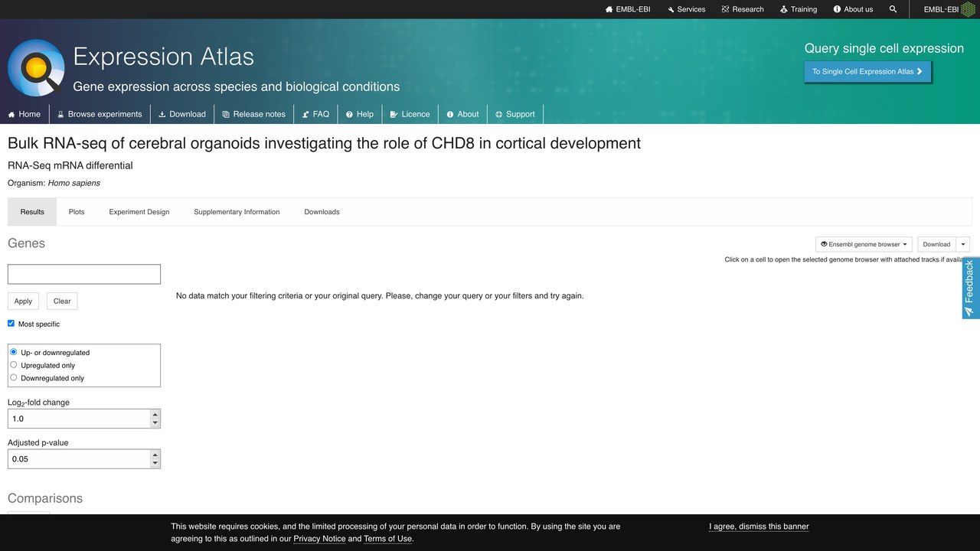Select the Results tab
980x551 pixels.
click(32, 212)
